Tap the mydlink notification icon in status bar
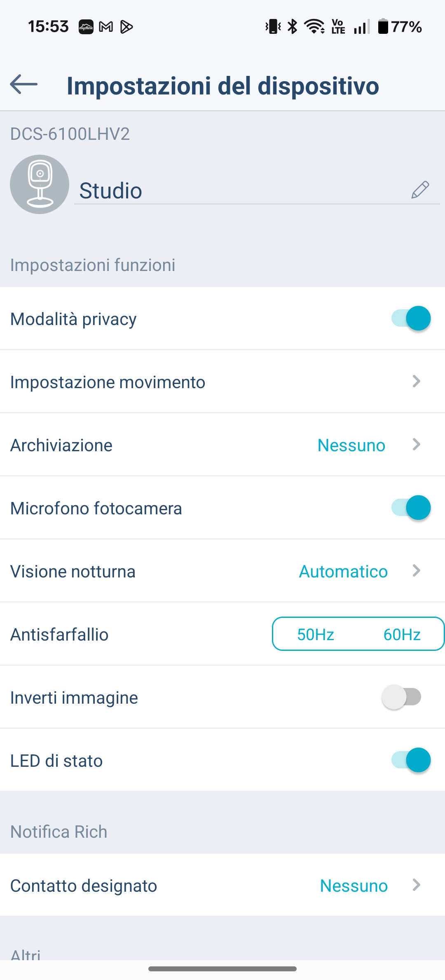445x980 pixels. [x=86, y=27]
